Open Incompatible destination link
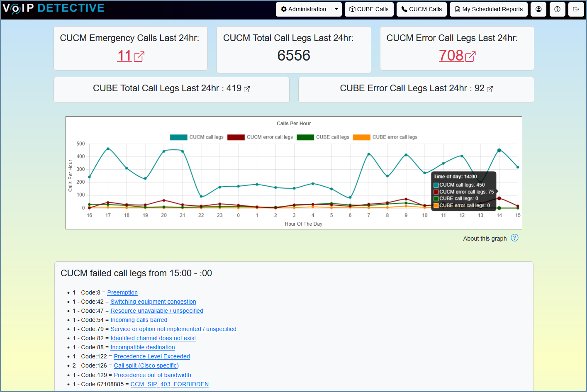Viewport: 587px width, 392px height. click(143, 347)
